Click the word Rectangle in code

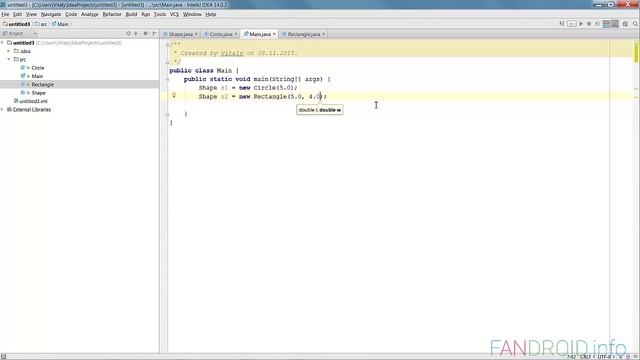[270, 97]
